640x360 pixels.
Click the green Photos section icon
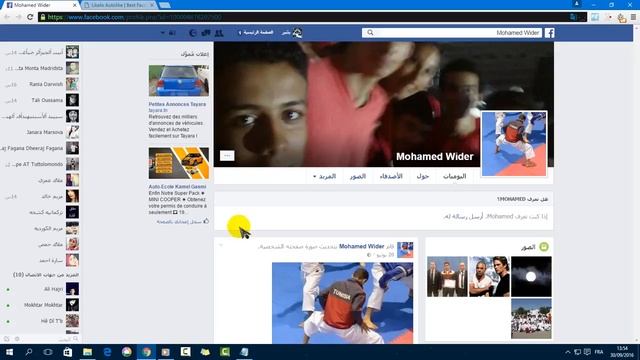coord(544,247)
